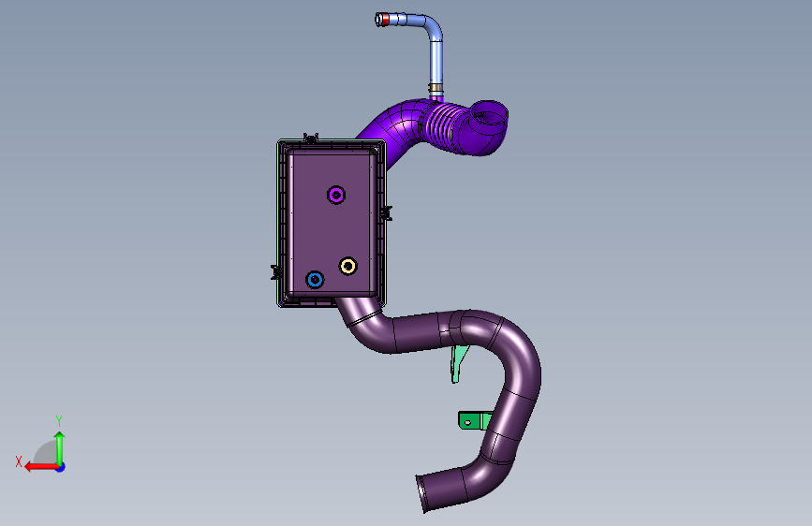Click the clip on the air box top edge

coord(310,139)
